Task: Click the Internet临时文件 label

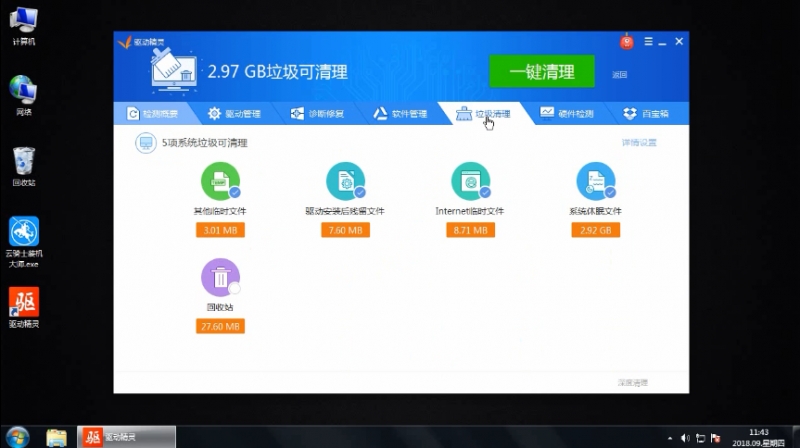Action: 469,211
